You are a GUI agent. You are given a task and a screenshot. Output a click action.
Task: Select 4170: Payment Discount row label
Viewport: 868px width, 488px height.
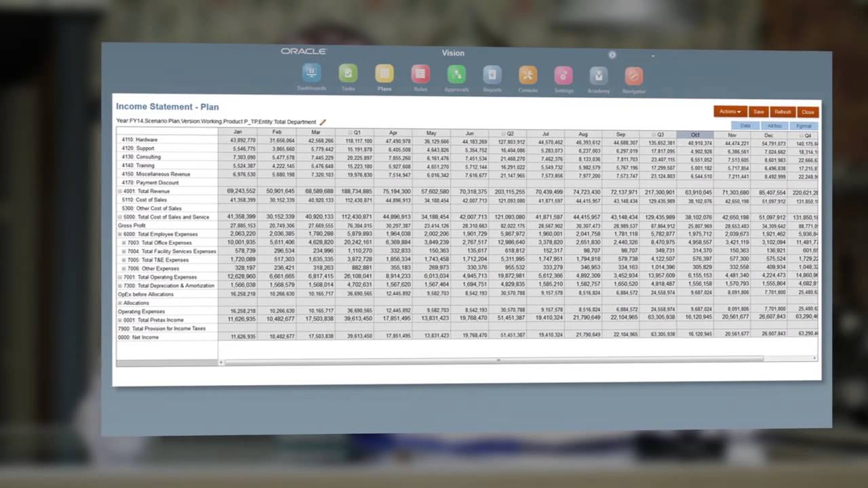click(150, 182)
